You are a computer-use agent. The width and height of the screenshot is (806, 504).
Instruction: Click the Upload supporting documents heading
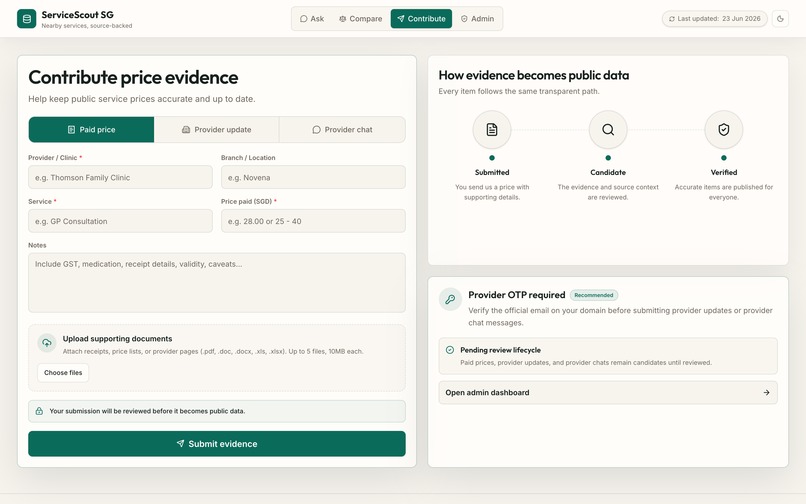coord(117,339)
